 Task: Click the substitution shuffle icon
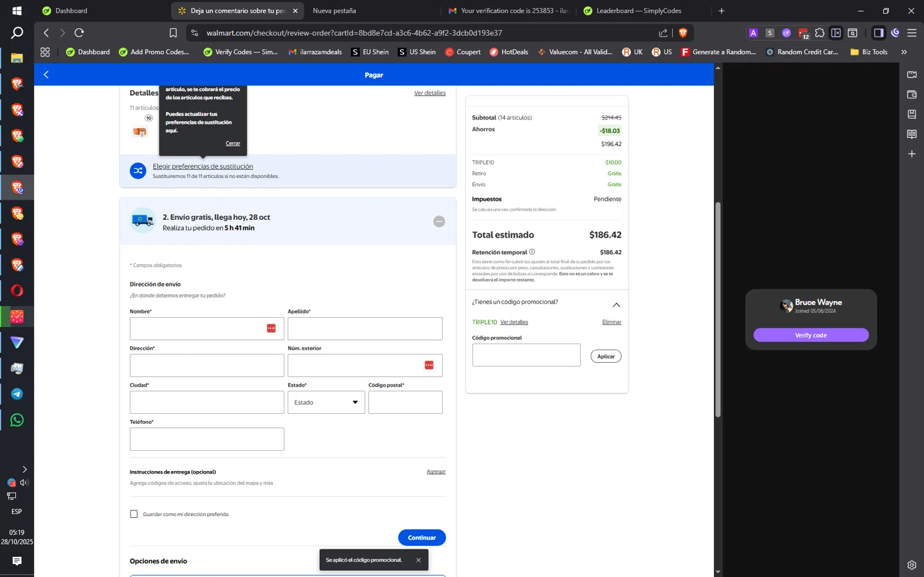click(138, 171)
